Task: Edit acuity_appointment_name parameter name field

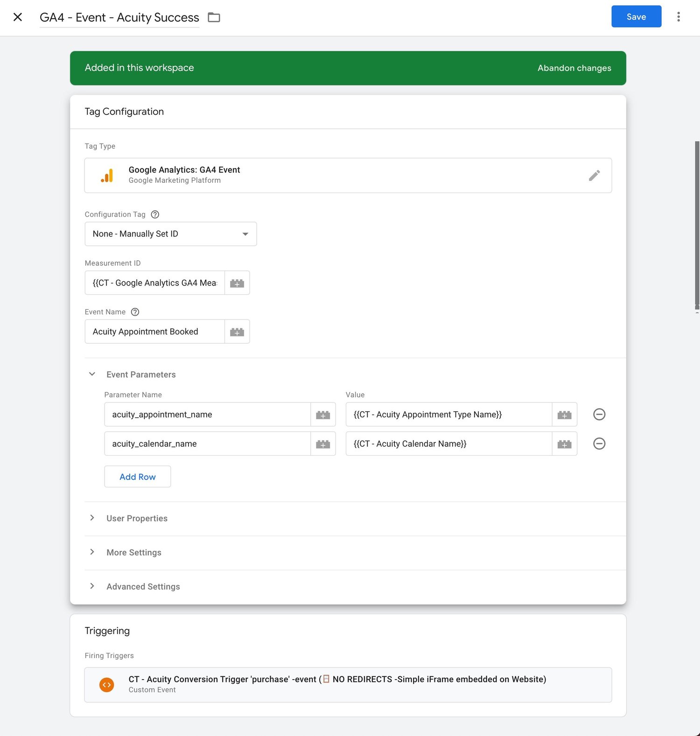Action: (208, 415)
